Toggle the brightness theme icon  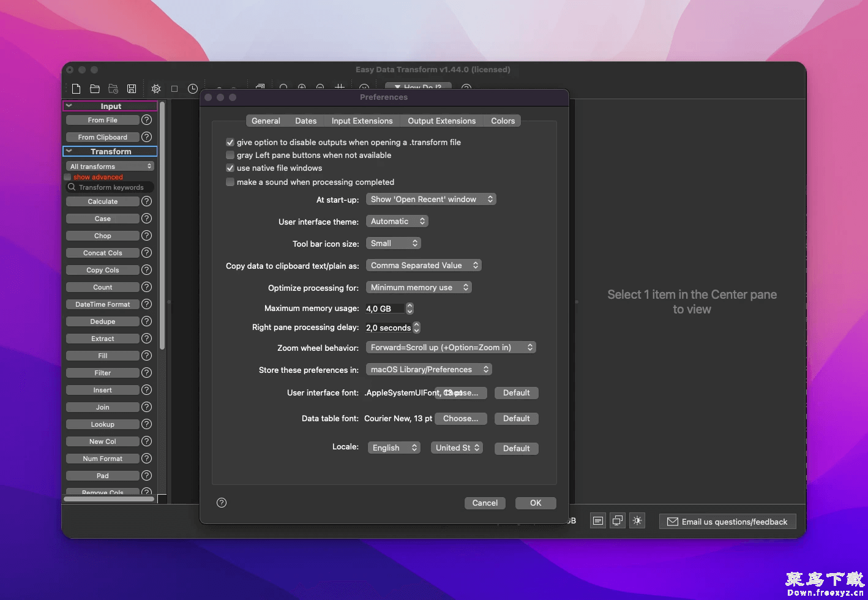point(637,521)
